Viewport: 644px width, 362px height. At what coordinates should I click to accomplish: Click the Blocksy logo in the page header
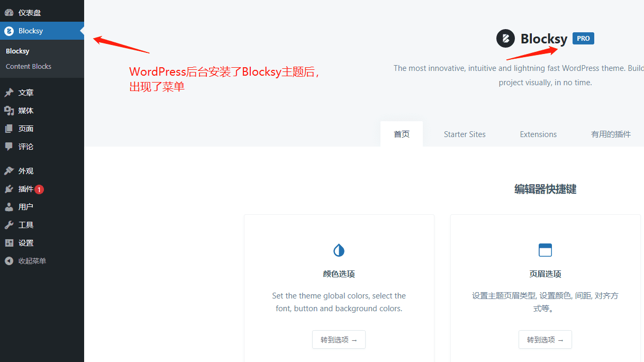click(506, 38)
